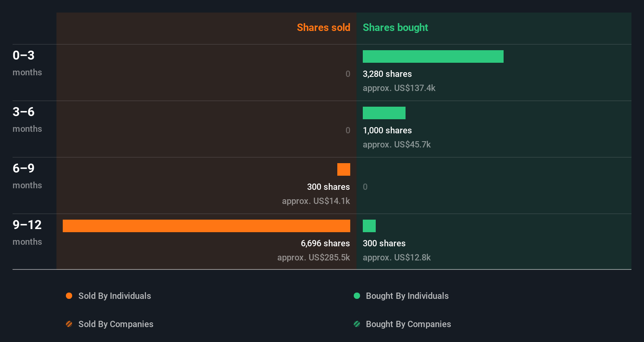Viewport: 644px width, 342px height.
Task: Select the Sold By Individuals legend label
Action: click(115, 296)
